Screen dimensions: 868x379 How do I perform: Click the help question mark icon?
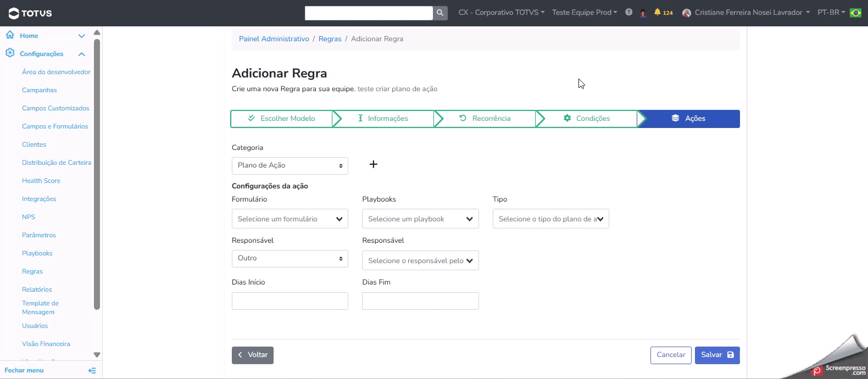point(628,12)
